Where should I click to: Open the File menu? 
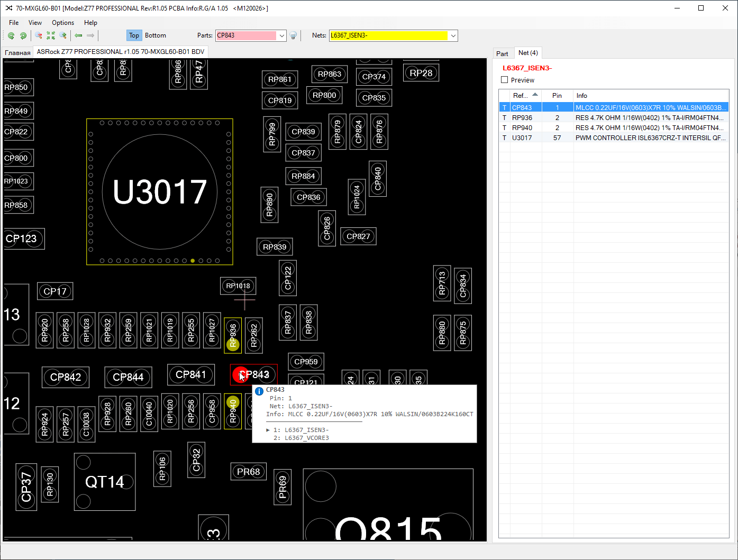click(14, 23)
